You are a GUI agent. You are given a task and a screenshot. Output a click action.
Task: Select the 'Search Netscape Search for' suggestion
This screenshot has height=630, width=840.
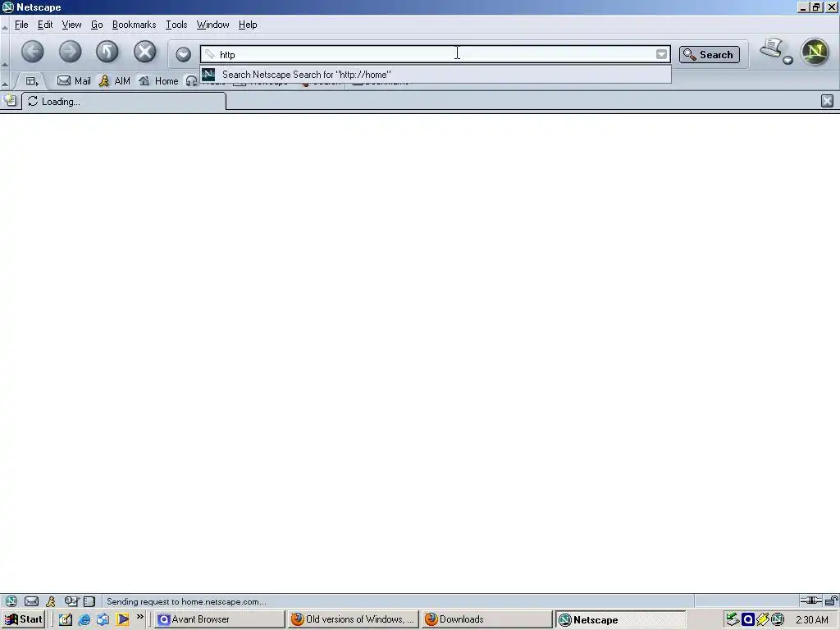[436, 75]
